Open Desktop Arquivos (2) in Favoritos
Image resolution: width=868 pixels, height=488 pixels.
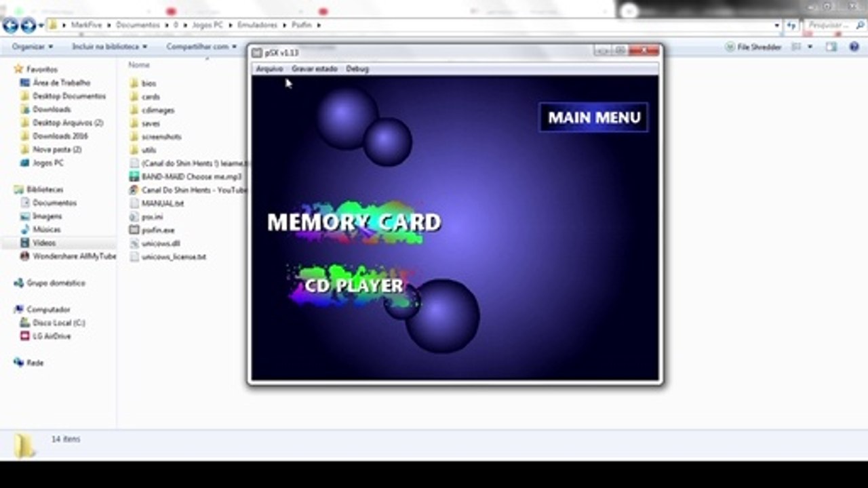coord(68,123)
